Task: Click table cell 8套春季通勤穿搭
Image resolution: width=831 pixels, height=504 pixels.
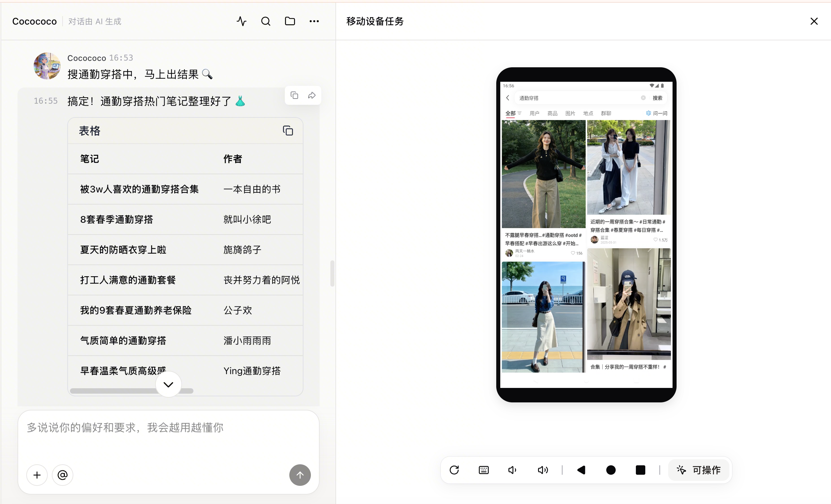Action: [116, 220]
